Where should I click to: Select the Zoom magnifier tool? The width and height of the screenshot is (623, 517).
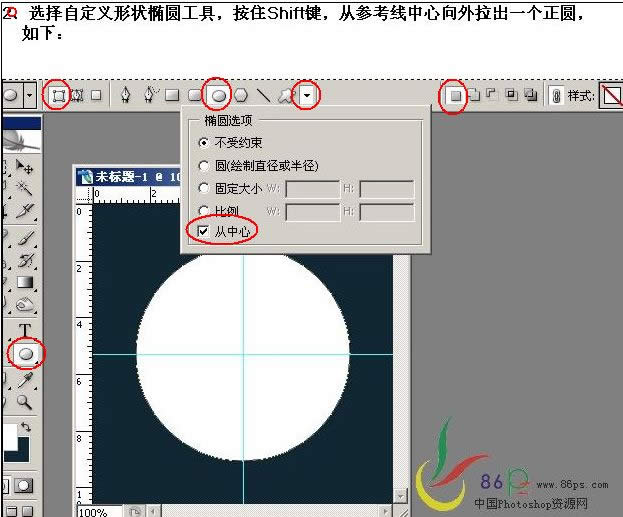click(25, 402)
